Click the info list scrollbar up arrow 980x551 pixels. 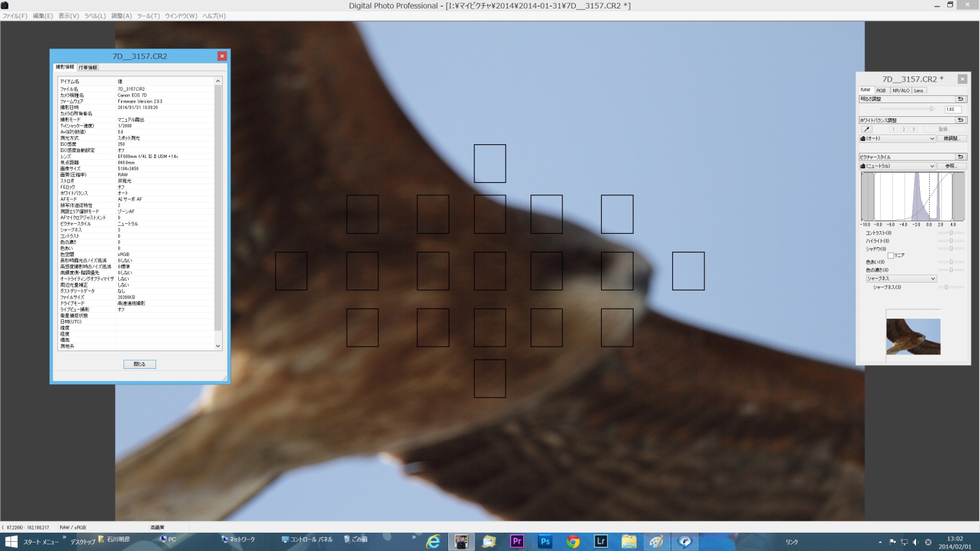point(218,81)
